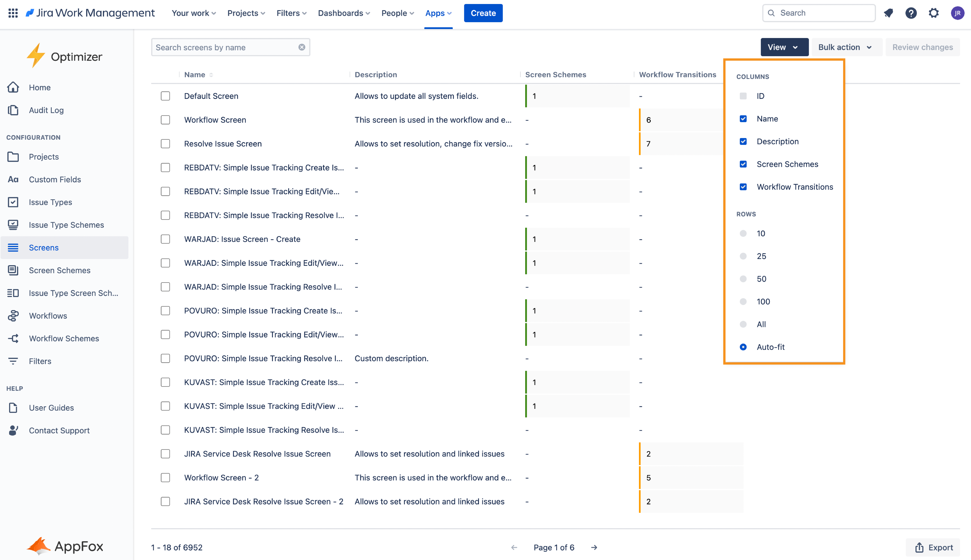Uncheck the Workflow Transitions column checkbox
Image resolution: width=971 pixels, height=560 pixels.
click(x=743, y=187)
